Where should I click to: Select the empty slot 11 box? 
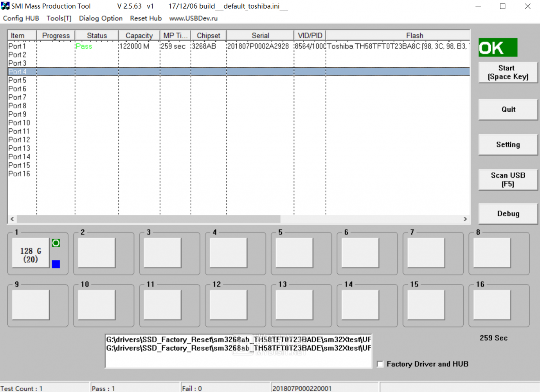(162, 305)
